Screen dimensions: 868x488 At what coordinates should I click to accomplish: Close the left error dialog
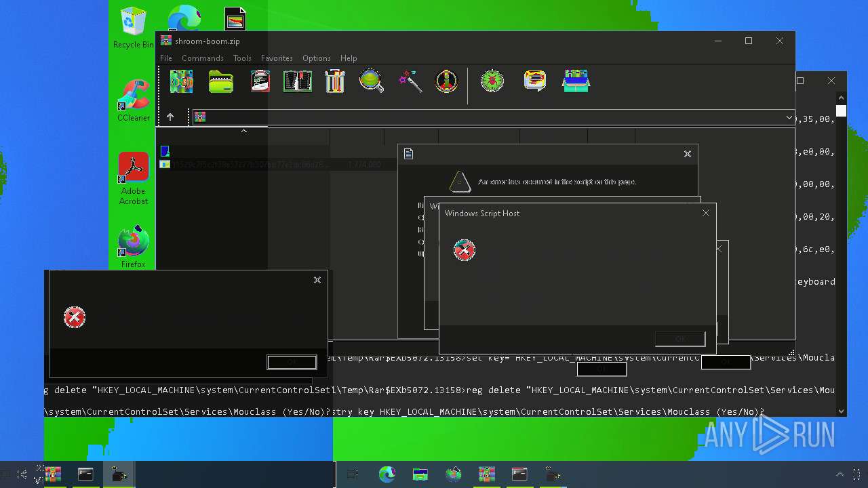click(317, 280)
